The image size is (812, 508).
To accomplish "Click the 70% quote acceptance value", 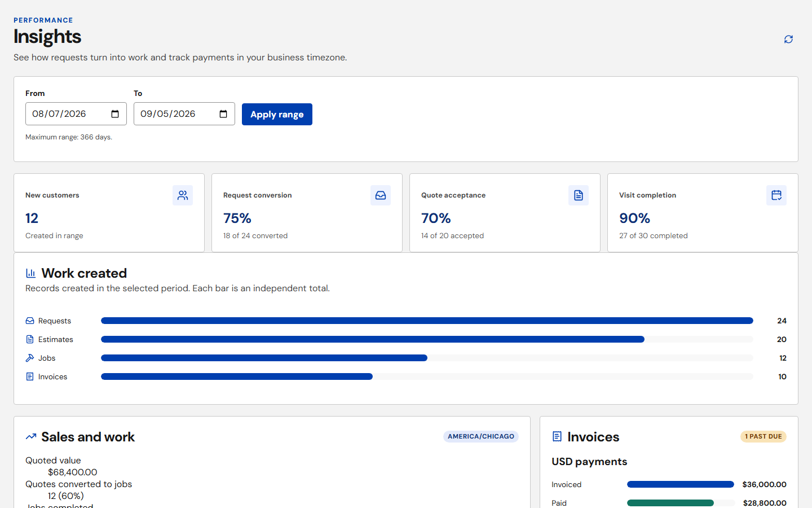I will pyautogui.click(x=436, y=218).
